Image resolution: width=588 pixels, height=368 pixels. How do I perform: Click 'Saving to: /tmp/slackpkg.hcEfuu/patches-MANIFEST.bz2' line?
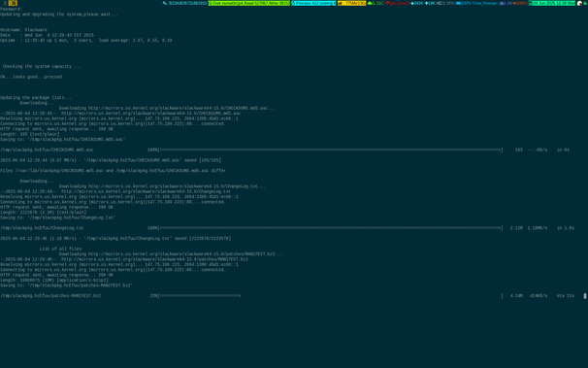click(x=66, y=285)
